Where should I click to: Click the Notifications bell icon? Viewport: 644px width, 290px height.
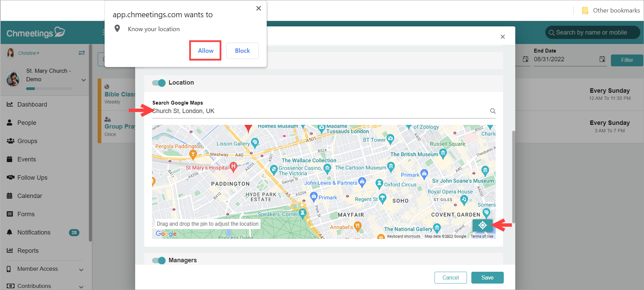[9, 232]
